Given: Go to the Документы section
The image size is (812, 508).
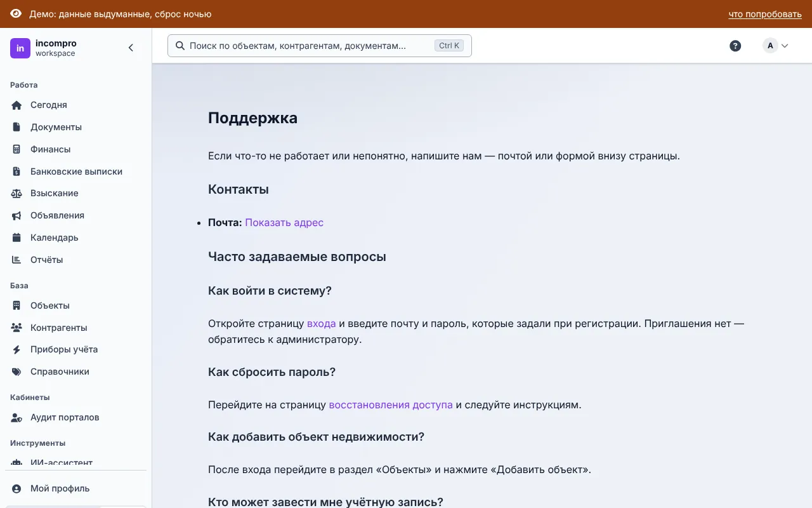Looking at the screenshot, I should click(76, 127).
